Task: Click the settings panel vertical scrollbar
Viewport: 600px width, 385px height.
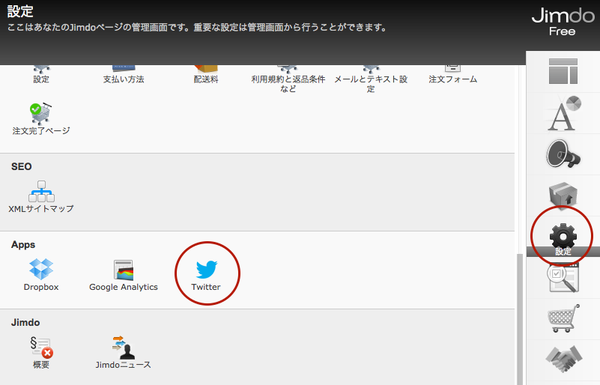Action: click(x=520, y=318)
